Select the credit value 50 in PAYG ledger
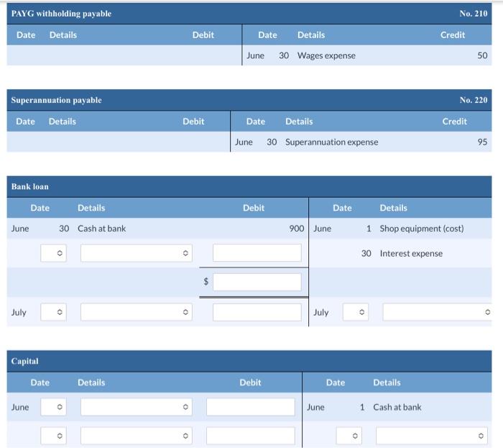 coord(482,55)
